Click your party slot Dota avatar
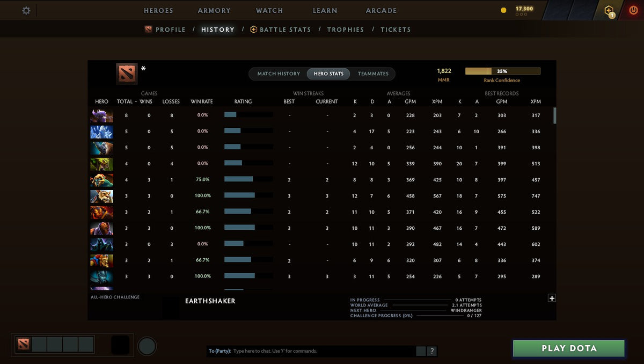 23,344
